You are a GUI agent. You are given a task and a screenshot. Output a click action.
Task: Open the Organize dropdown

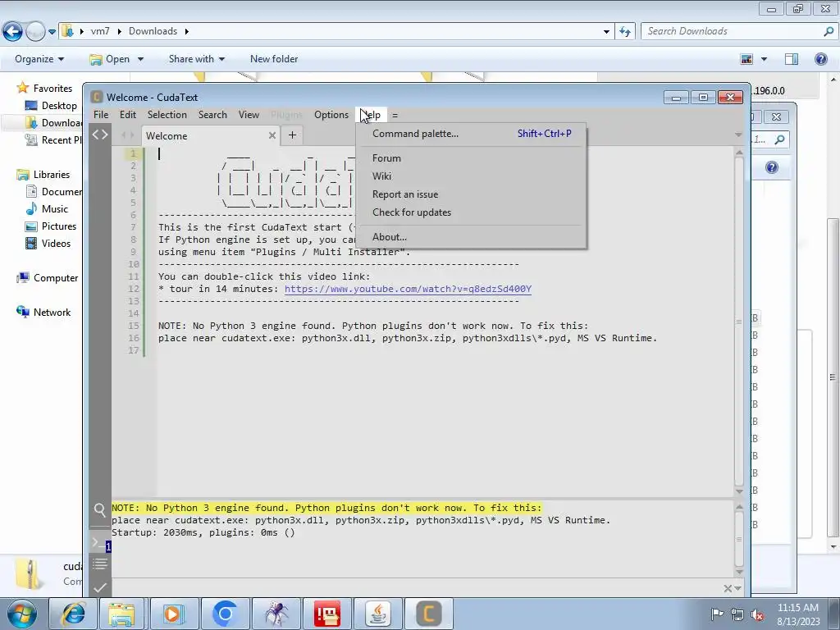pos(39,59)
